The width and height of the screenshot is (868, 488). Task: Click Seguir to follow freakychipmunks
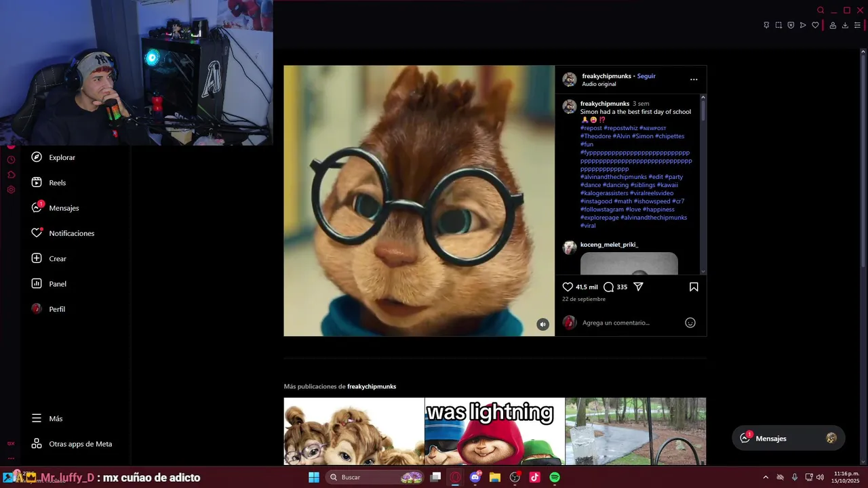646,76
